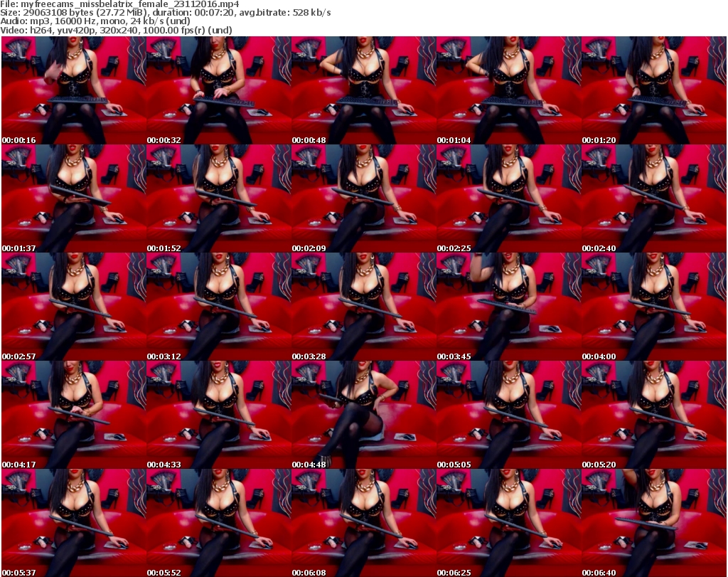The image size is (728, 577).
Task: Select the thumbnail stamped 00:04:00
Action: [654, 307]
